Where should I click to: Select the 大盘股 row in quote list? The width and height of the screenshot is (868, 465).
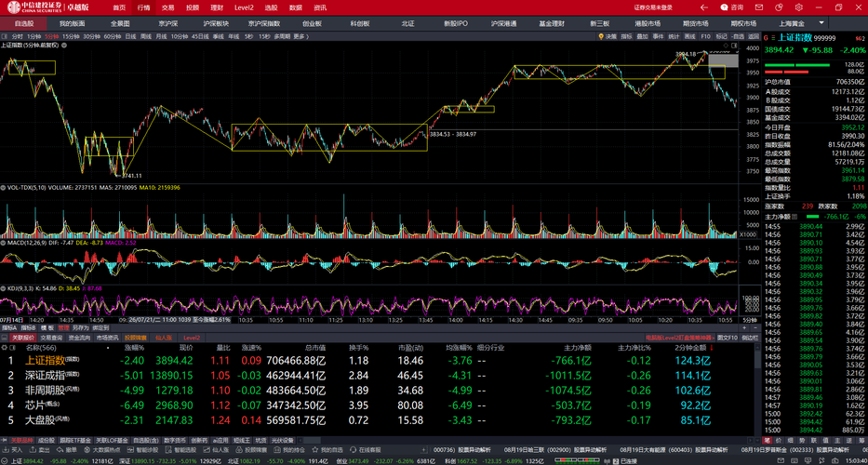[x=378, y=420]
